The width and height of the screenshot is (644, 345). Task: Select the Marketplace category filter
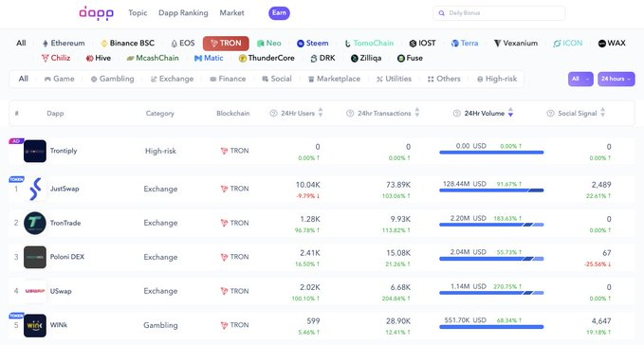point(334,79)
